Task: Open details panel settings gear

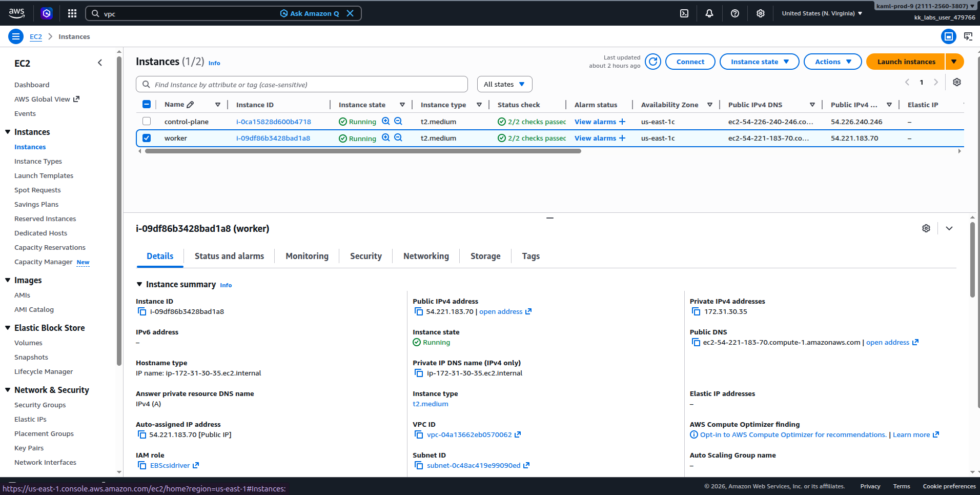Action: [926, 228]
